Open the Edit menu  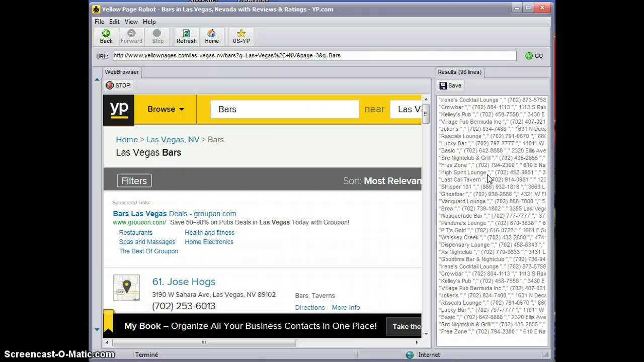[x=114, y=22]
